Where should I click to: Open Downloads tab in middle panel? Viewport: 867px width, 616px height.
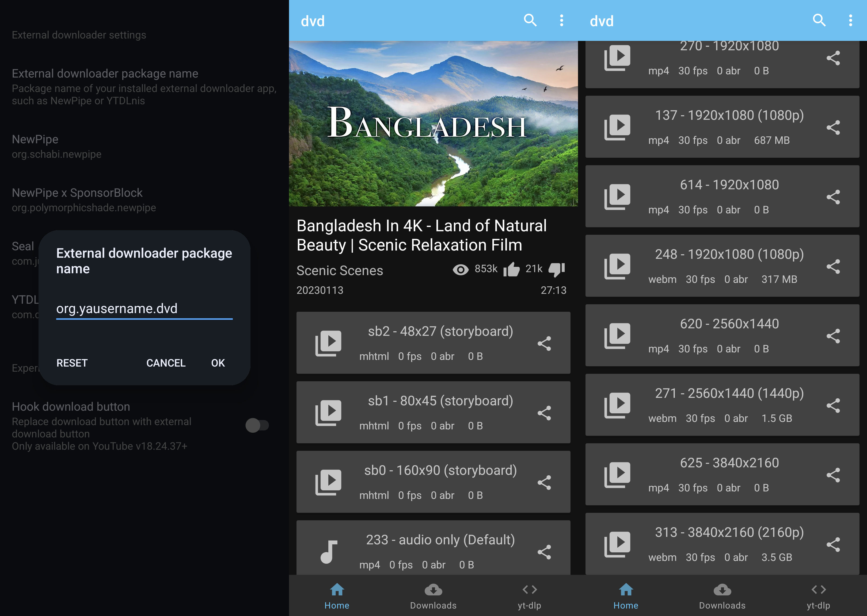coord(433,596)
